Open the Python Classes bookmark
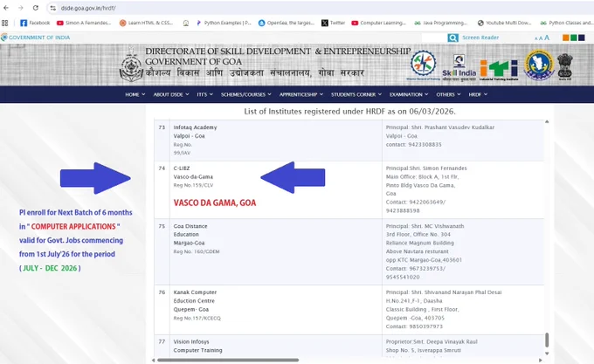 point(567,23)
